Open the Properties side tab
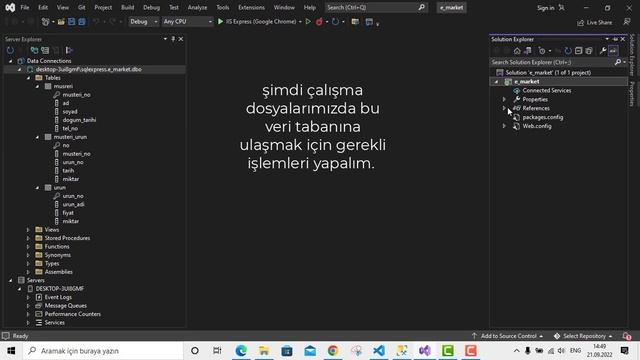 click(x=632, y=94)
